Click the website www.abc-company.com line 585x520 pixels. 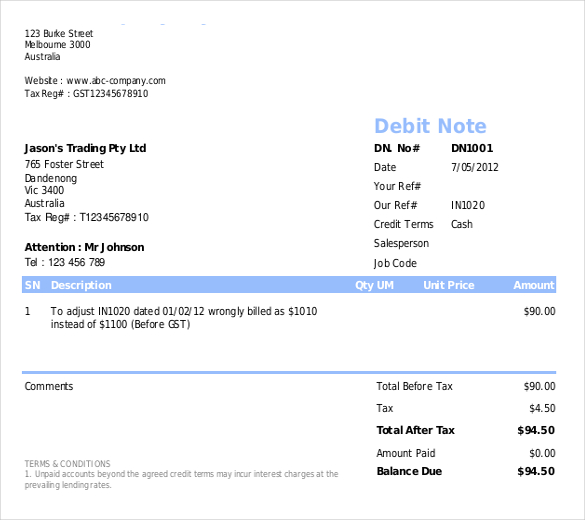[x=95, y=81]
